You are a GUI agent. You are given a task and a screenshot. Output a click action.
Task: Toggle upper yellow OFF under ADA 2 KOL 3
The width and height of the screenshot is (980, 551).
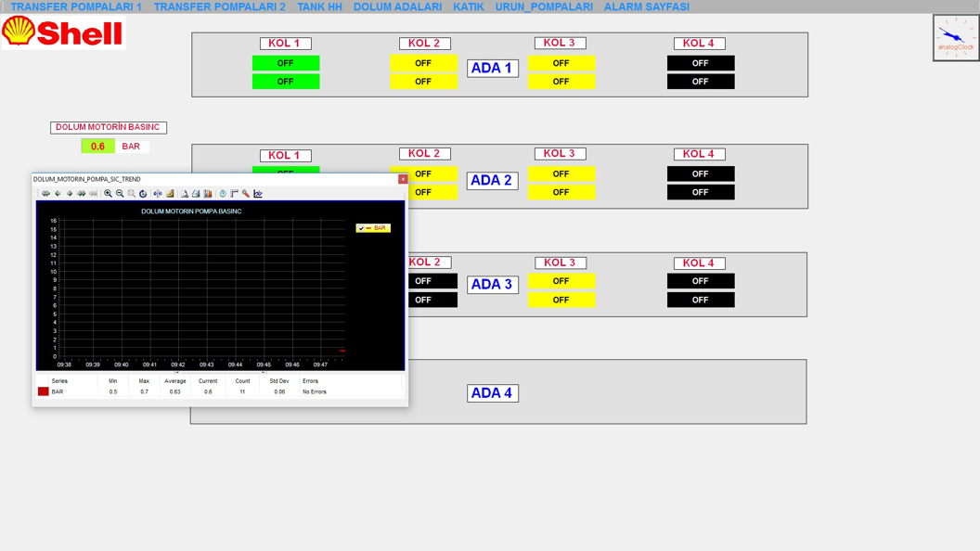pyautogui.click(x=561, y=173)
